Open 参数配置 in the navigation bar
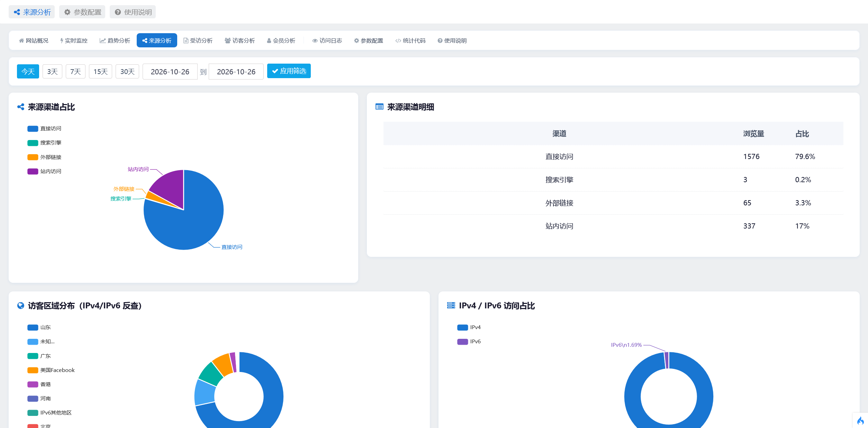Image resolution: width=868 pixels, height=428 pixels. [x=369, y=40]
